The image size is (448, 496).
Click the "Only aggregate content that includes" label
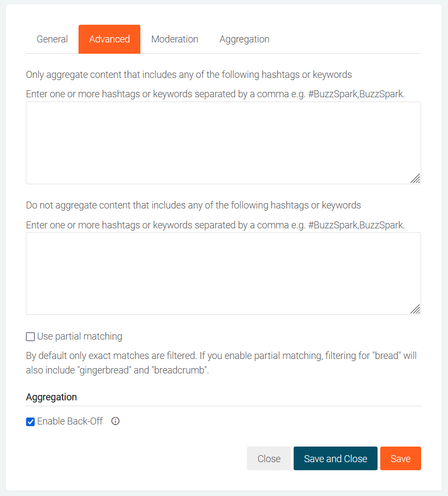point(189,75)
